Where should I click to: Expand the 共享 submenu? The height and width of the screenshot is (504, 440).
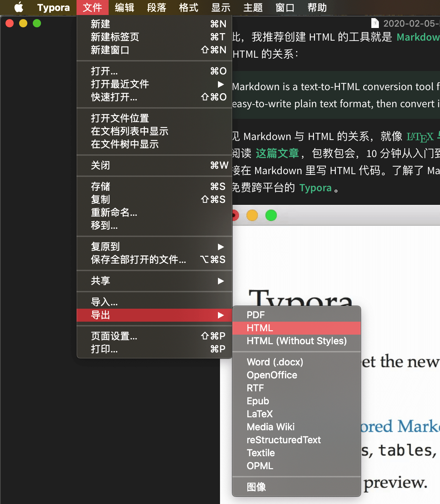pos(154,281)
